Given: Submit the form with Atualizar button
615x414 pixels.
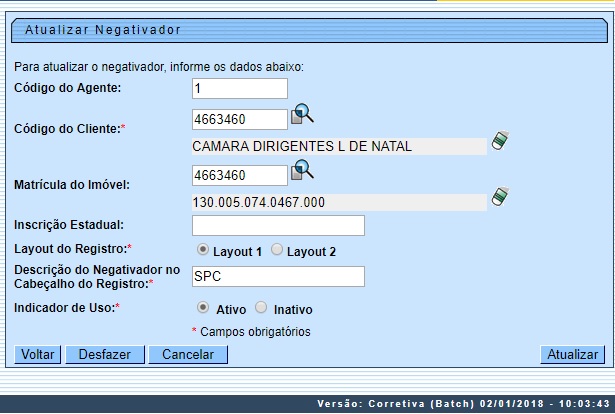Looking at the screenshot, I should click(x=572, y=354).
